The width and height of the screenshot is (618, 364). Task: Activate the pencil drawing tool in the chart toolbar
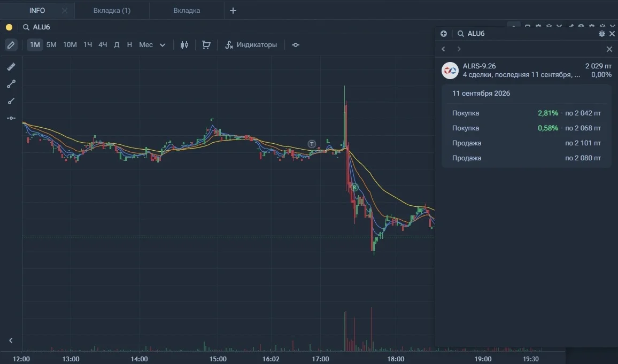(x=11, y=45)
